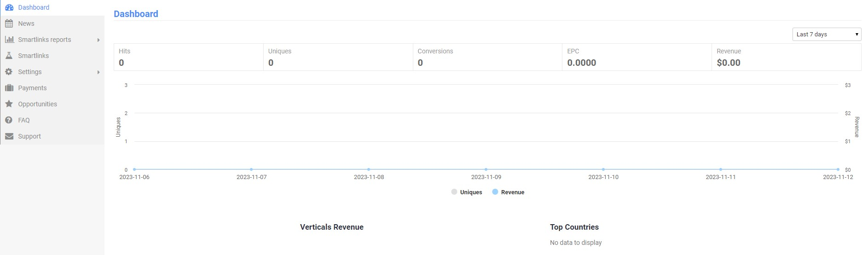This screenshot has width=868, height=255.
Task: Click the Settings gear icon
Action: point(9,72)
